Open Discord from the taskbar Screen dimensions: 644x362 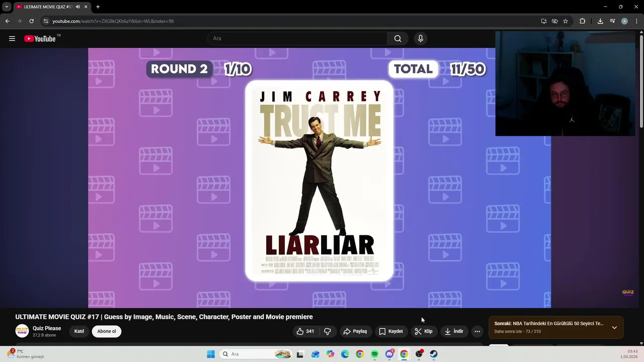click(389, 354)
